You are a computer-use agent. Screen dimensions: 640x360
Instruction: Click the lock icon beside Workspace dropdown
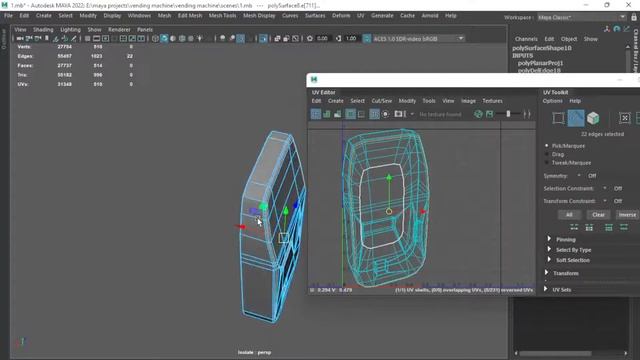tap(633, 17)
